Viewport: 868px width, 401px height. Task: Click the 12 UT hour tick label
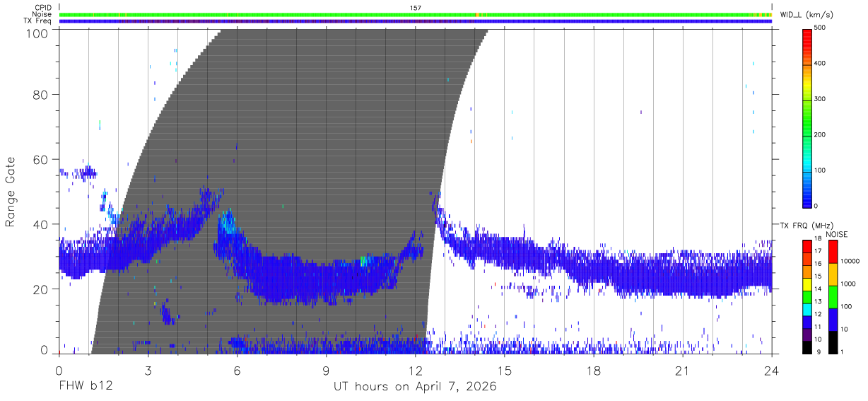[416, 371]
